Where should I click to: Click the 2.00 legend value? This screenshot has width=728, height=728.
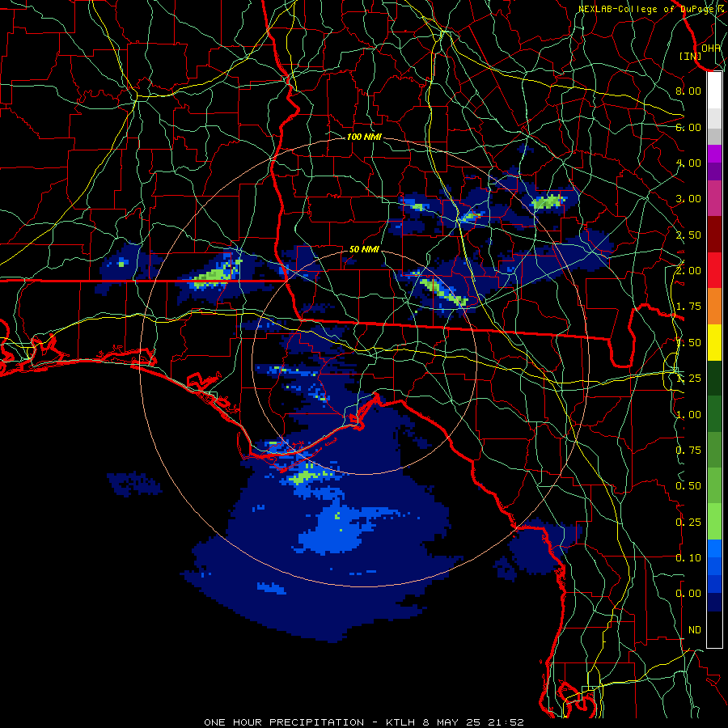pyautogui.click(x=688, y=271)
